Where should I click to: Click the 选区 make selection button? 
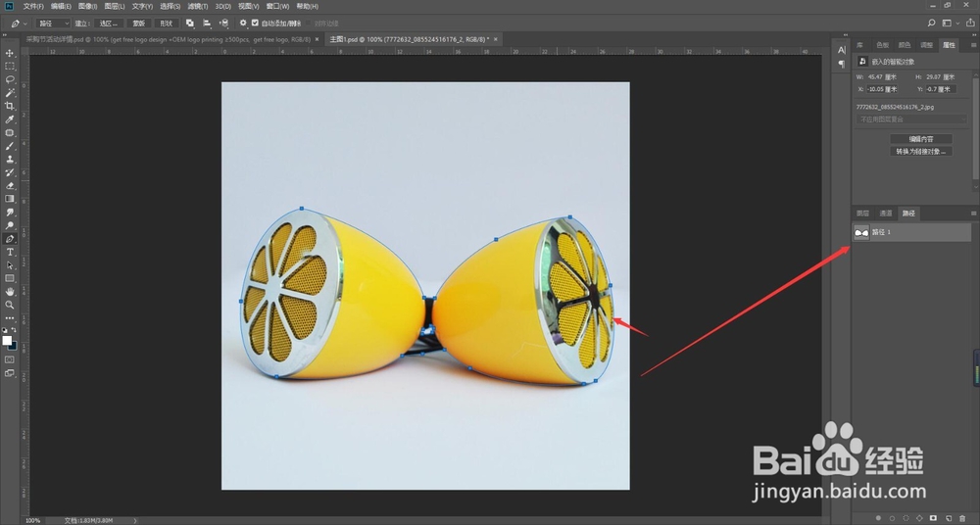[108, 24]
